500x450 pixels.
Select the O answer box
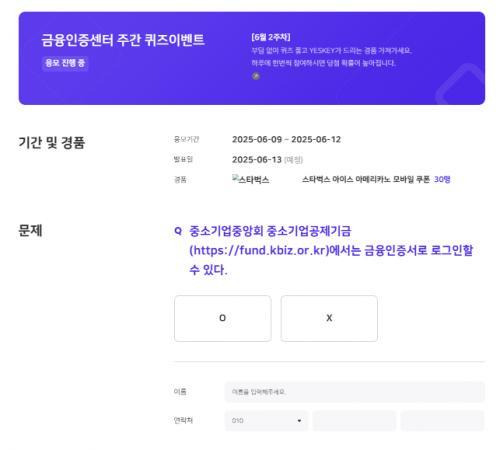(223, 318)
